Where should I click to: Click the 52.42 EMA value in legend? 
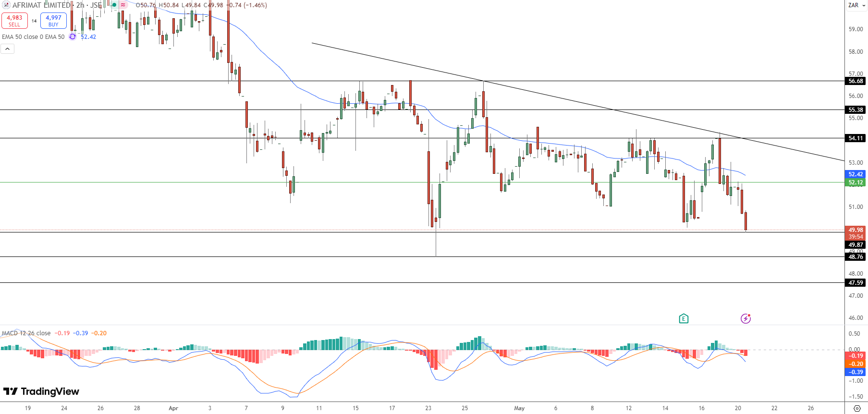tap(88, 37)
